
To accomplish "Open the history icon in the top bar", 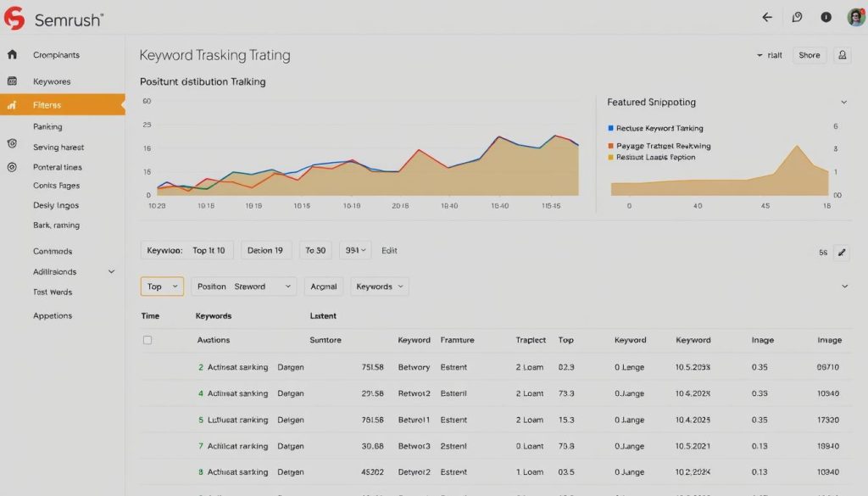I will [797, 16].
